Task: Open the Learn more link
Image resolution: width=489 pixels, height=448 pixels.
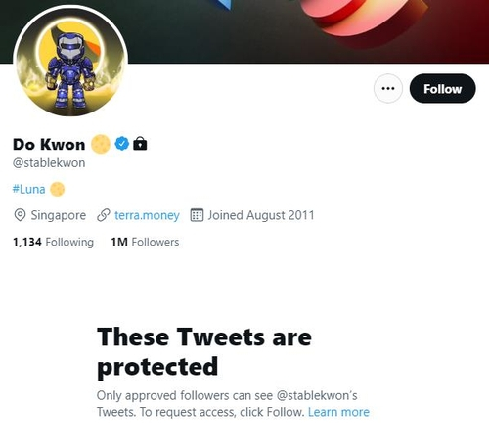Action: point(338,412)
